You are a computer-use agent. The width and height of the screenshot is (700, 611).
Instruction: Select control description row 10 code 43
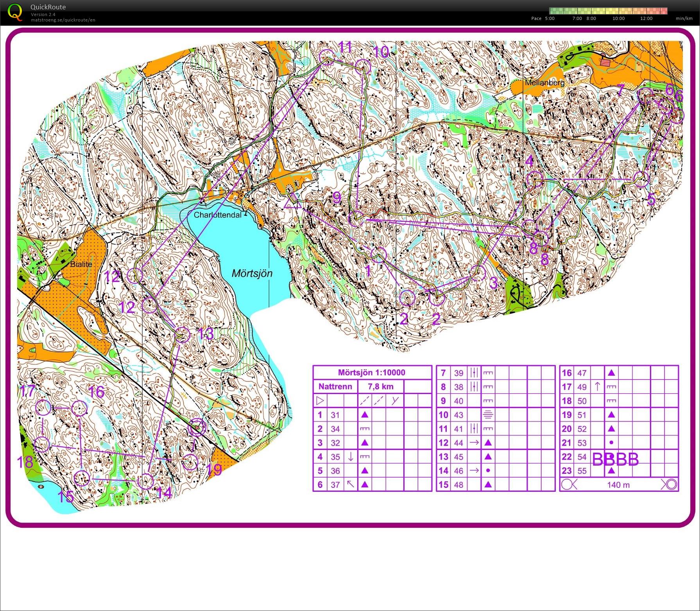(x=458, y=415)
